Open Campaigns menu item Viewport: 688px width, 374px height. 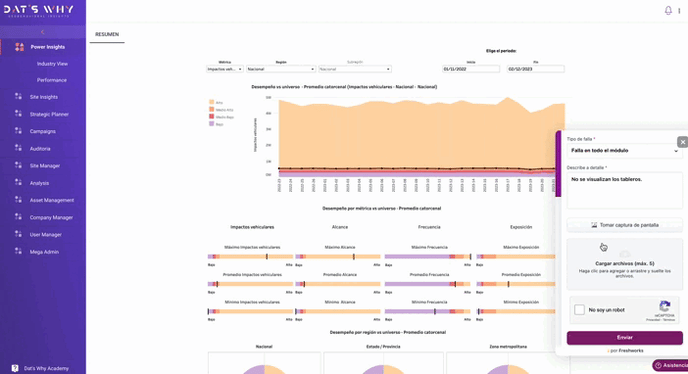point(43,131)
